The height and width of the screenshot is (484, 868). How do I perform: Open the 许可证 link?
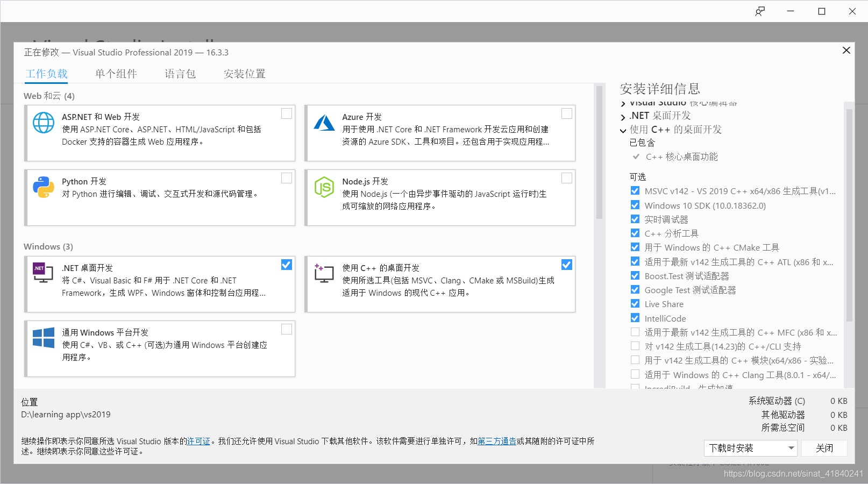coord(198,441)
